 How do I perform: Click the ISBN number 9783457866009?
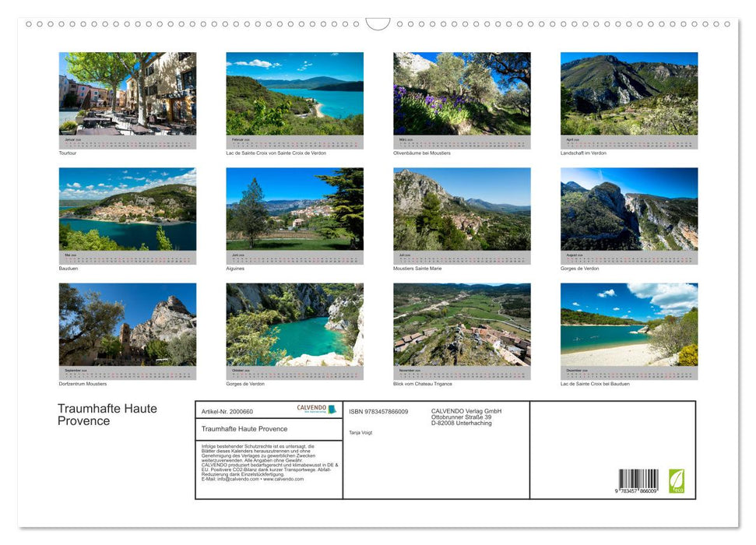[x=378, y=411]
